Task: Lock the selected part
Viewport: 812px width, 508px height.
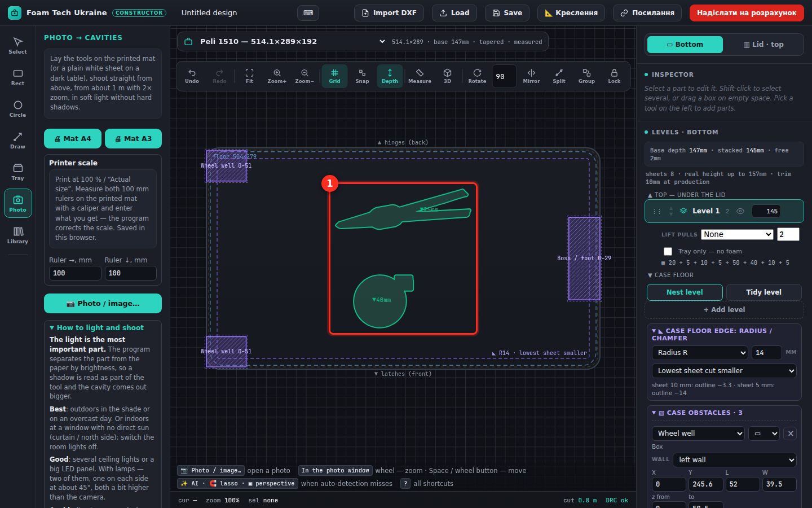Action: tap(614, 76)
